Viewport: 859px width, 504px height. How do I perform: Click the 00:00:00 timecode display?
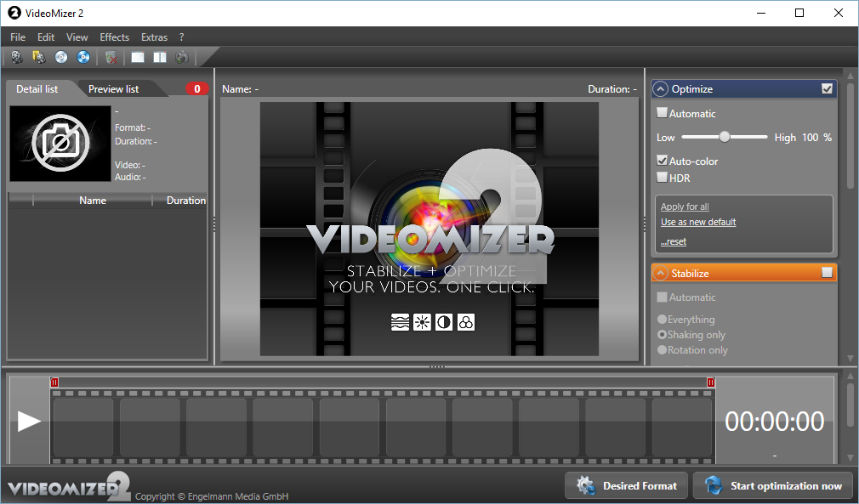(775, 422)
